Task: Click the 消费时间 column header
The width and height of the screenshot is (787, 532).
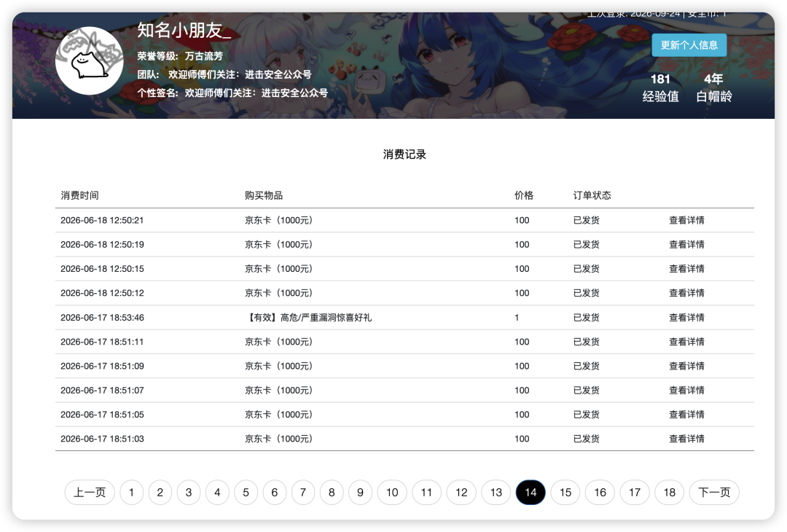Action: pos(80,195)
